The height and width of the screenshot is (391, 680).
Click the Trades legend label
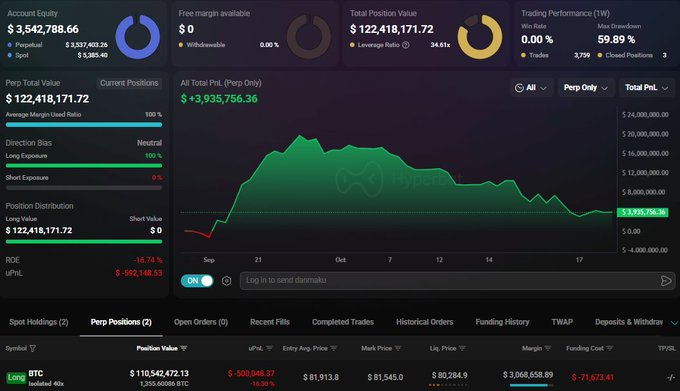click(x=539, y=55)
